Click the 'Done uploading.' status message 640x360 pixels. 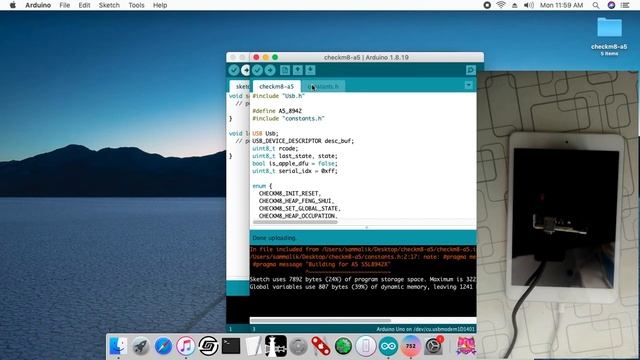tap(275, 238)
